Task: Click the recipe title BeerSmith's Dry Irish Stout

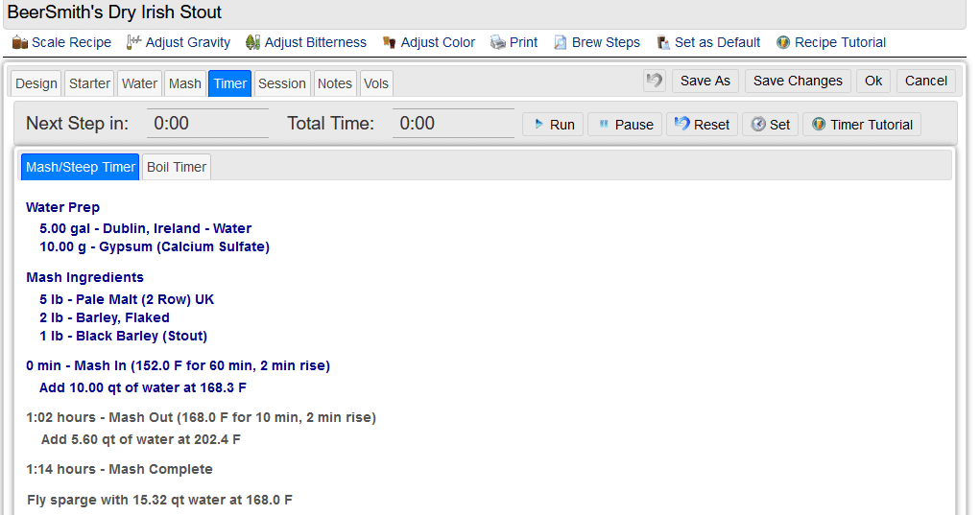Action: click(x=114, y=12)
